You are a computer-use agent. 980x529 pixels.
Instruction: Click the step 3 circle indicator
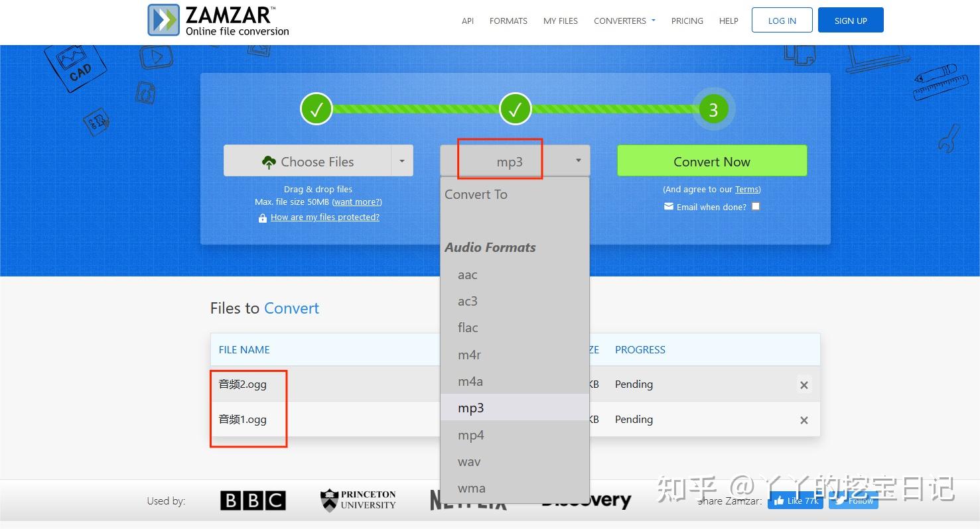click(713, 109)
